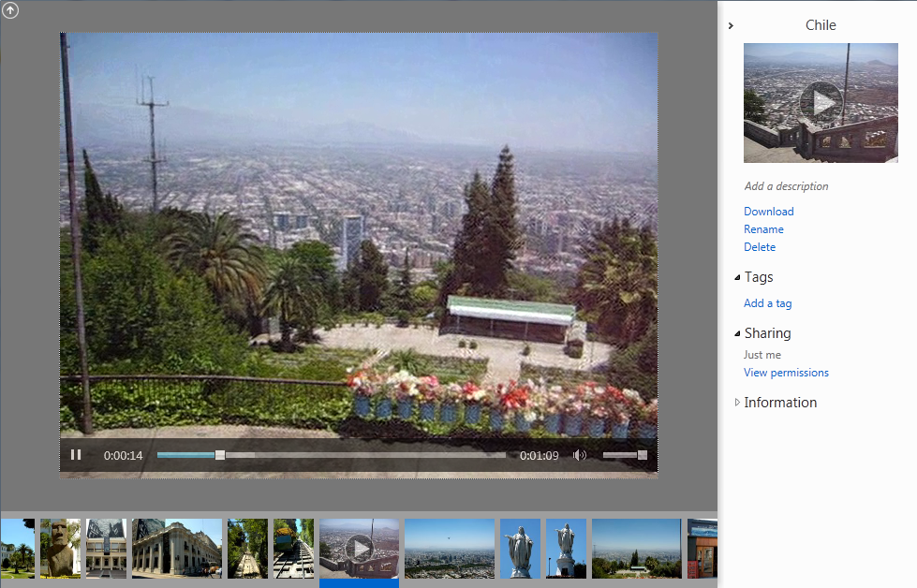917x588 pixels.
Task: Play the Chile video preview thumbnail
Action: pyautogui.click(x=821, y=103)
